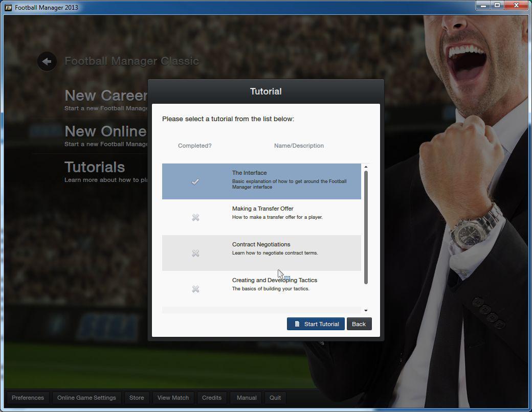The height and width of the screenshot is (412, 532).
Task: Quit the game from the bottom bar
Action: [x=275, y=397]
